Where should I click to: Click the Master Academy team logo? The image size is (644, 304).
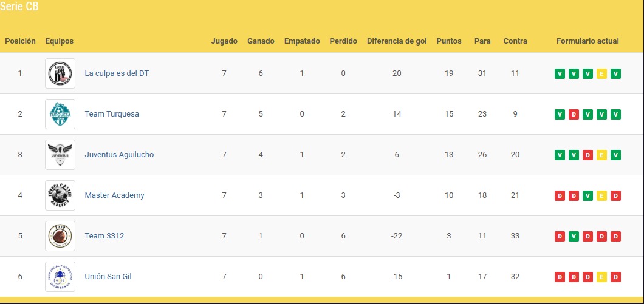coord(60,195)
